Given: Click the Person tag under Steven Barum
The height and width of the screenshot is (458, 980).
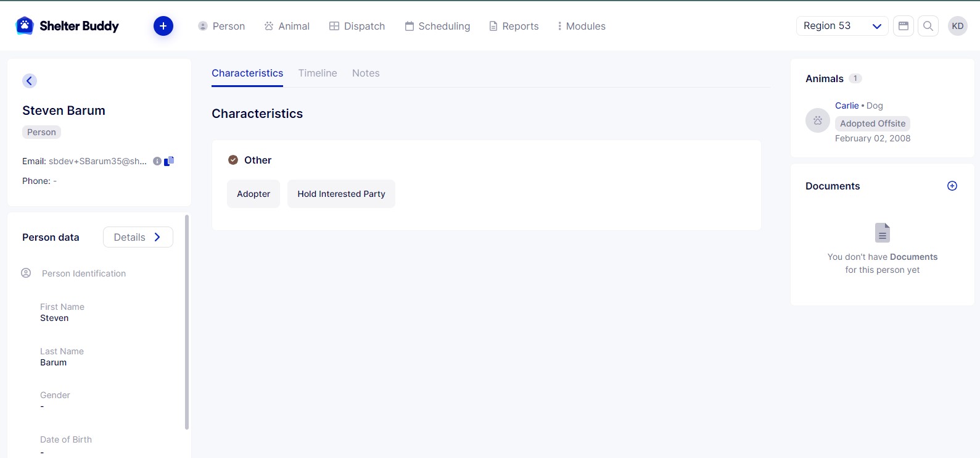Looking at the screenshot, I should [x=41, y=132].
